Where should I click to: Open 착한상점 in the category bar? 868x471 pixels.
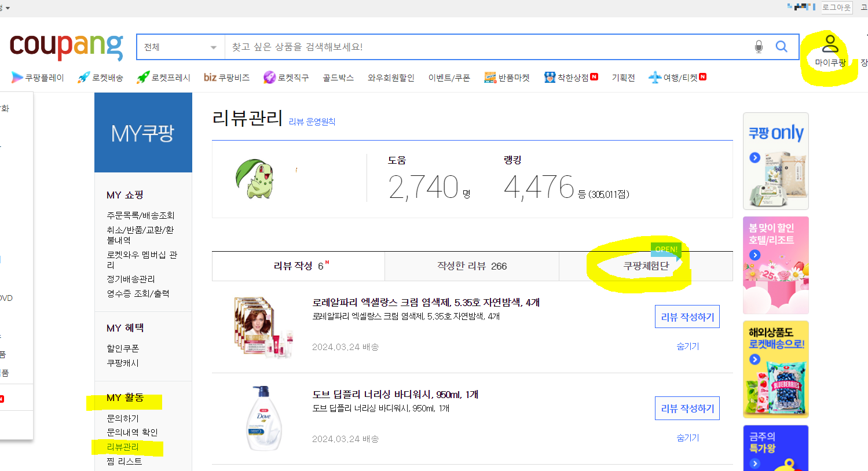coord(571,78)
